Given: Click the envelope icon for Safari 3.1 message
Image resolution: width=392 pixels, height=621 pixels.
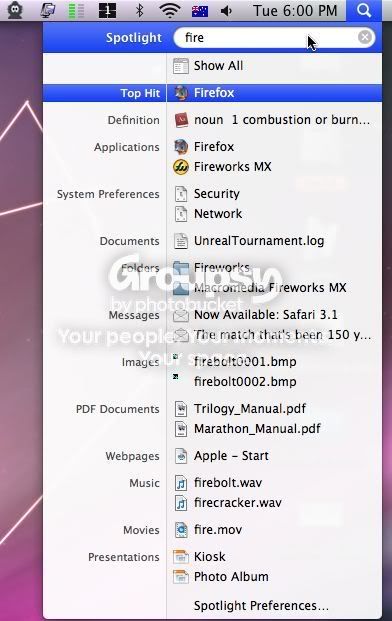Looking at the screenshot, I should click(x=181, y=315).
